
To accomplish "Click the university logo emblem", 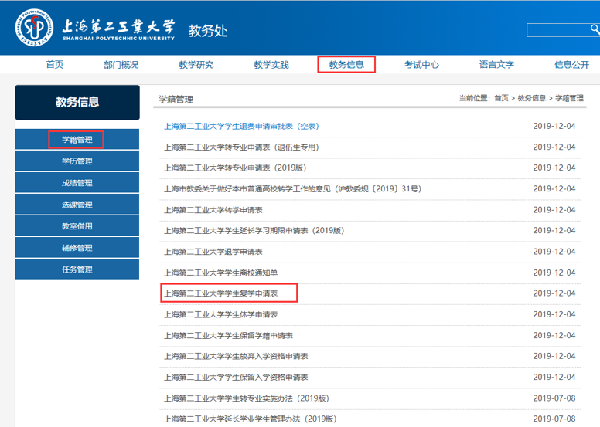I will pos(34,28).
